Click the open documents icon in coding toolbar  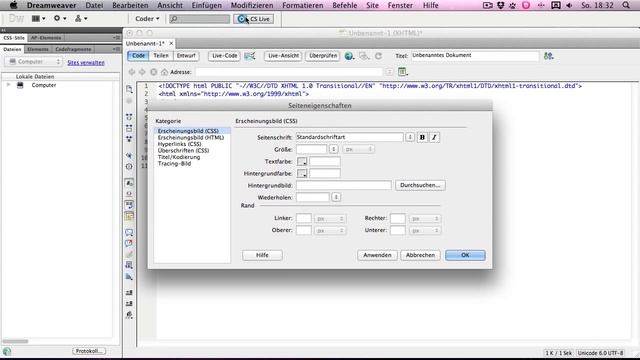point(129,89)
